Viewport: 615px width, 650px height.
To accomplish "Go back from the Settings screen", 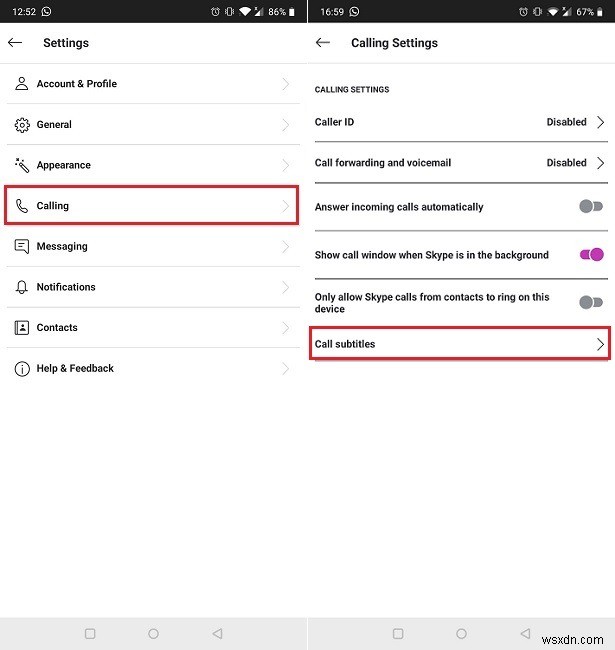I will point(15,43).
